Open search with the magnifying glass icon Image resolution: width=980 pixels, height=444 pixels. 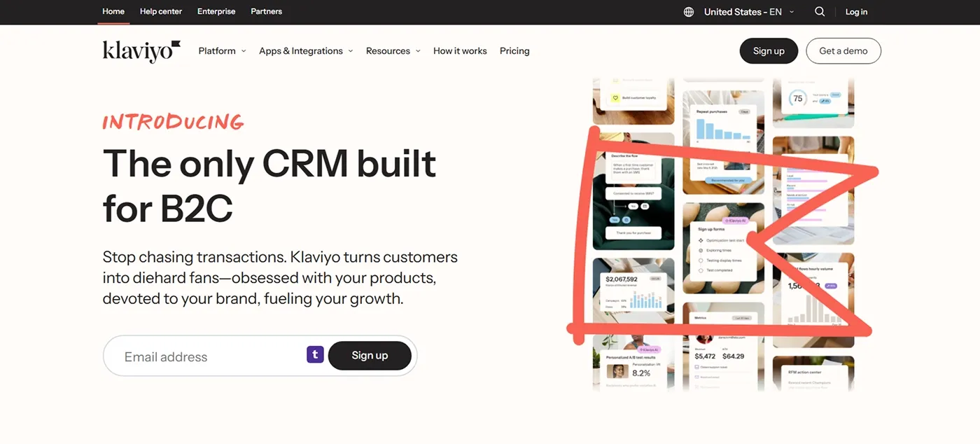click(x=820, y=12)
